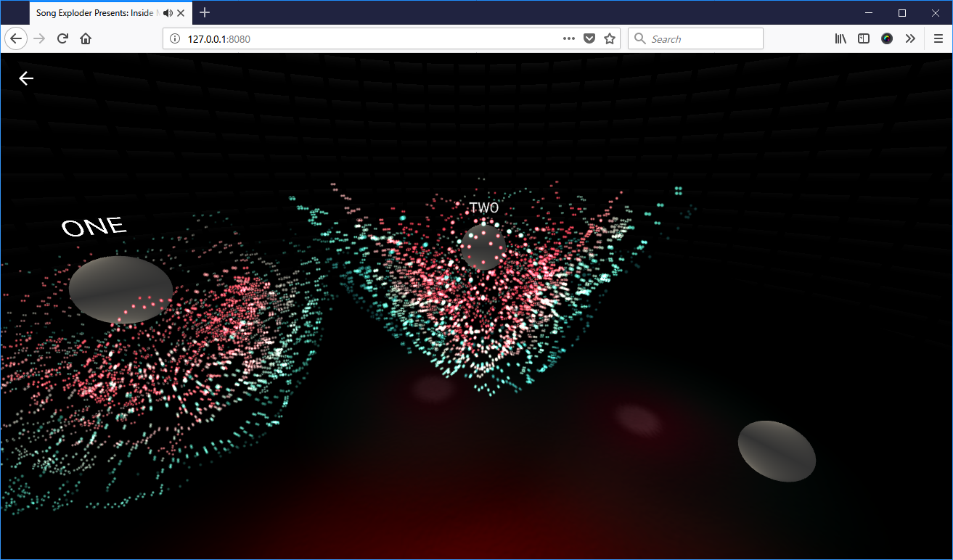This screenshot has width=953, height=560.
Task: Bookmark this page with the star
Action: pyautogui.click(x=610, y=39)
